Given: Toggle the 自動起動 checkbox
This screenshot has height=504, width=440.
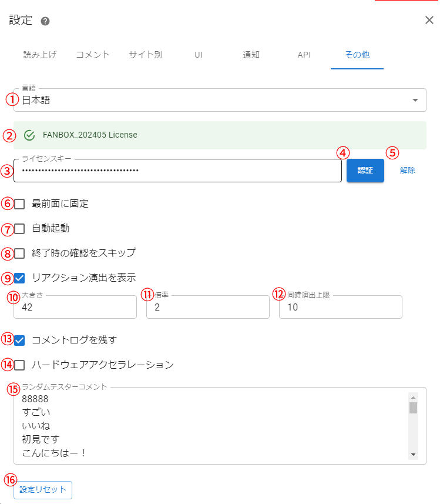Looking at the screenshot, I should pyautogui.click(x=20, y=229).
